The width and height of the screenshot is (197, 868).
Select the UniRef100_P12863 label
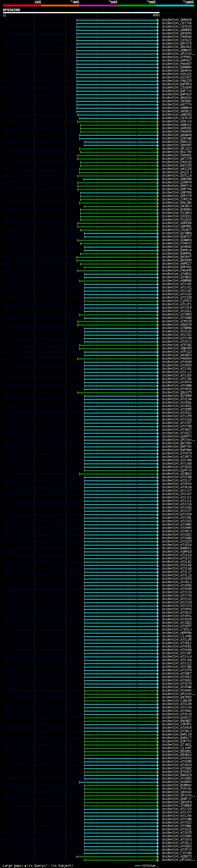[176, 213]
